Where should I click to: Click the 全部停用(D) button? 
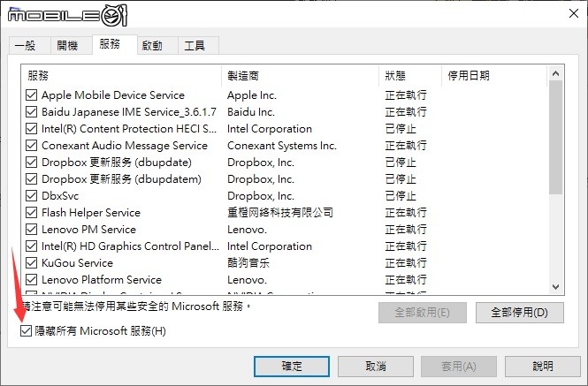519,313
